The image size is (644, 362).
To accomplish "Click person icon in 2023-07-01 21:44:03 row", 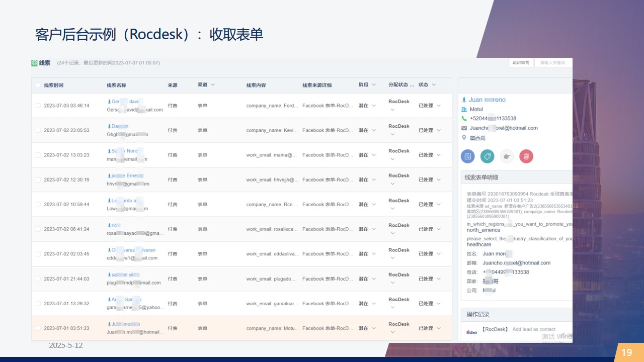I will tap(109, 275).
